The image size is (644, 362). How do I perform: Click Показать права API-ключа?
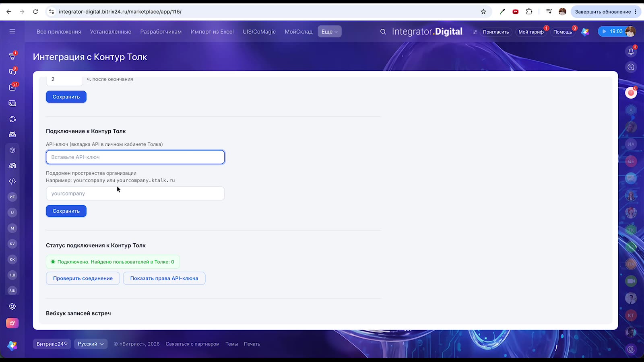point(164,278)
